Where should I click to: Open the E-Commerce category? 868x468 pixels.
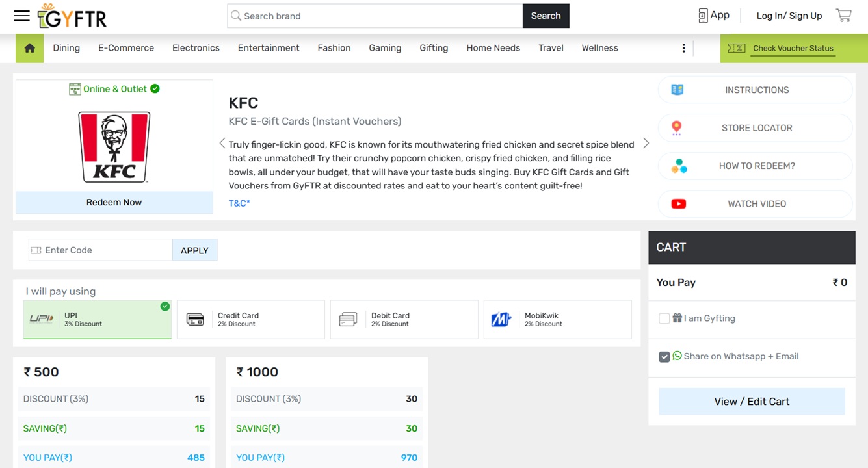click(x=126, y=48)
